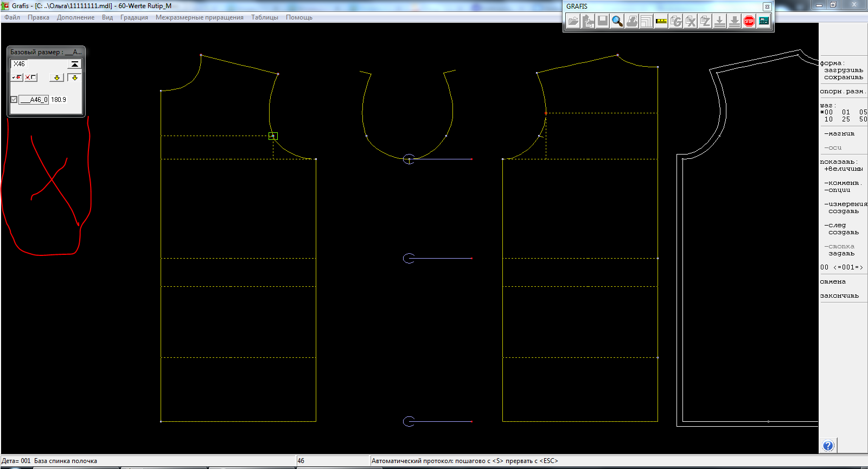Click the help question mark icon
Viewport: 868px width, 469px height.
pyautogui.click(x=828, y=446)
